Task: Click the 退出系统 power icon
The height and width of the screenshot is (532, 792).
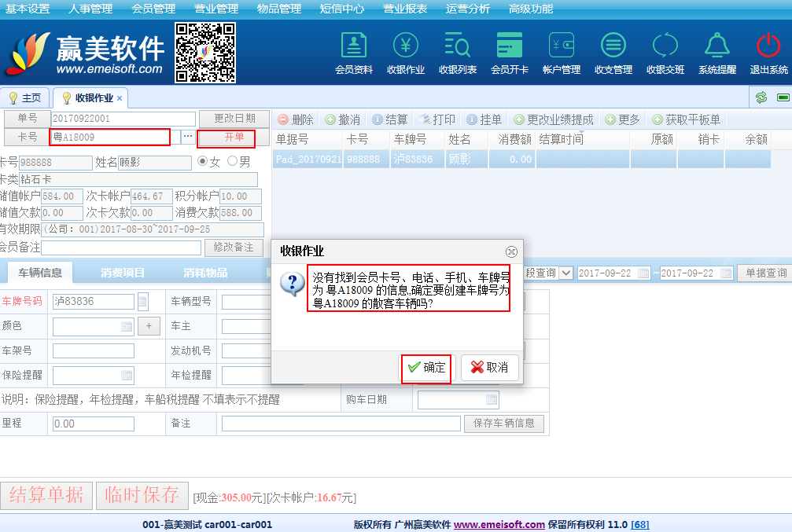Action: pos(768,52)
